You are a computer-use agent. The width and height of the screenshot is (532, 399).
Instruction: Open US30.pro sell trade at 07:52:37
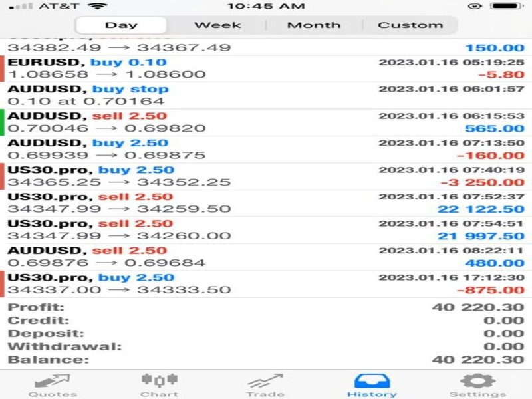click(x=266, y=203)
